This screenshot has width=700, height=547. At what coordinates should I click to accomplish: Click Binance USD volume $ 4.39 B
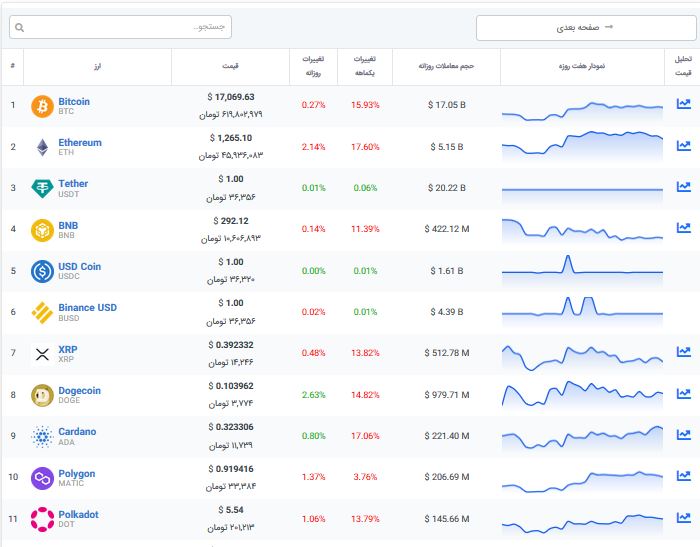click(446, 312)
